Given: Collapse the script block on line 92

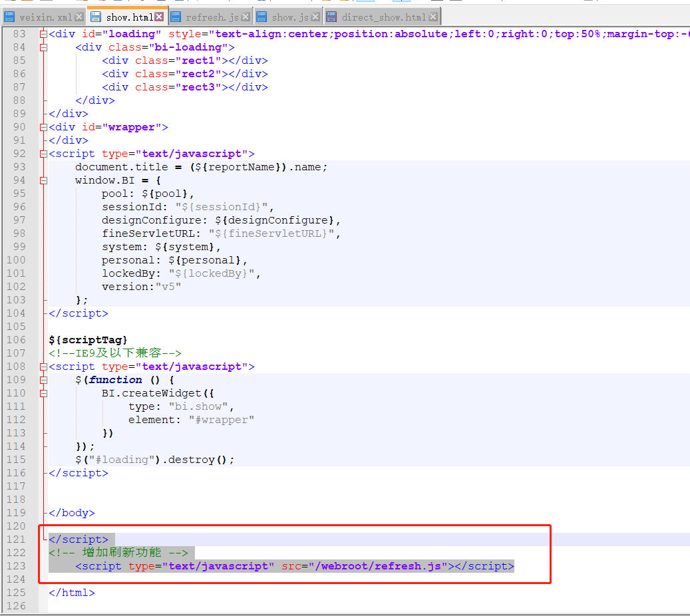Looking at the screenshot, I should (43, 154).
